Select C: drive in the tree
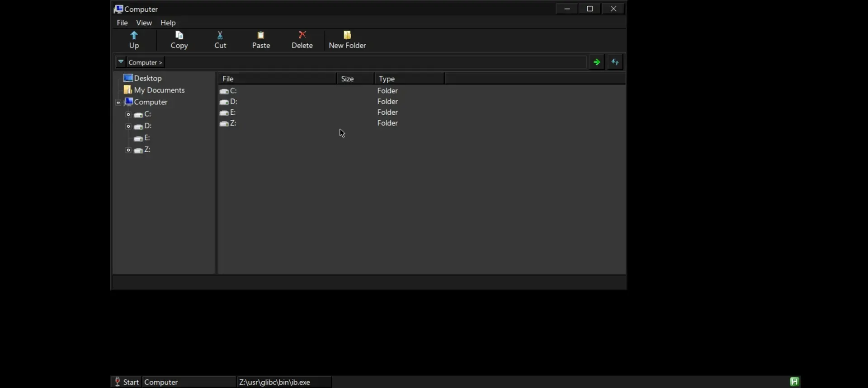The height and width of the screenshot is (388, 868). pyautogui.click(x=147, y=114)
